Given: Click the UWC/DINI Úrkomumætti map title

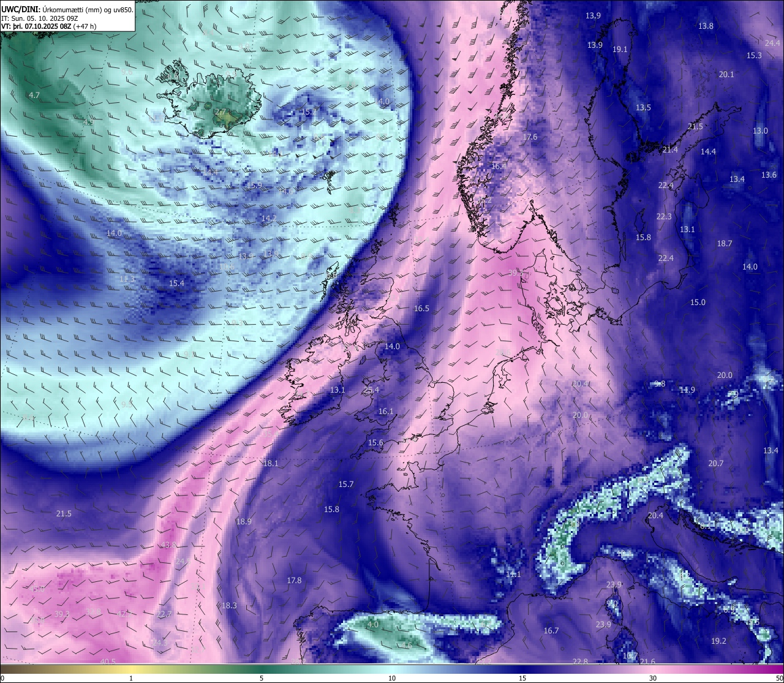Looking at the screenshot, I should [67, 9].
